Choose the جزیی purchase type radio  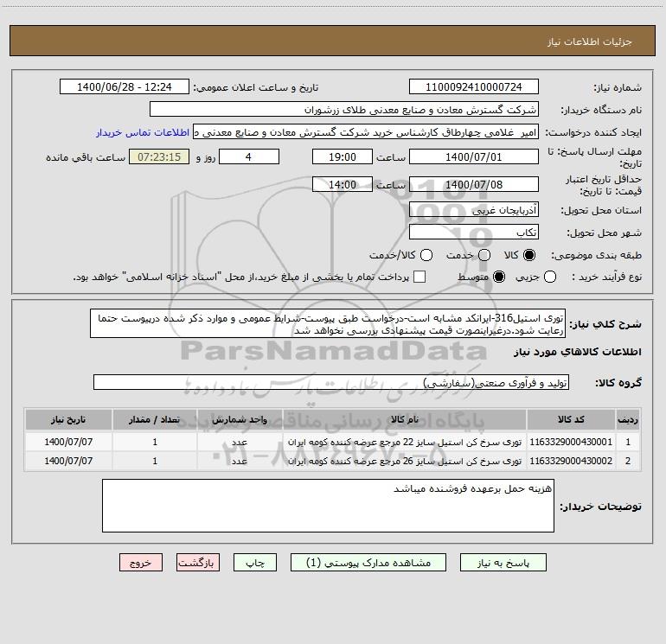click(x=550, y=277)
